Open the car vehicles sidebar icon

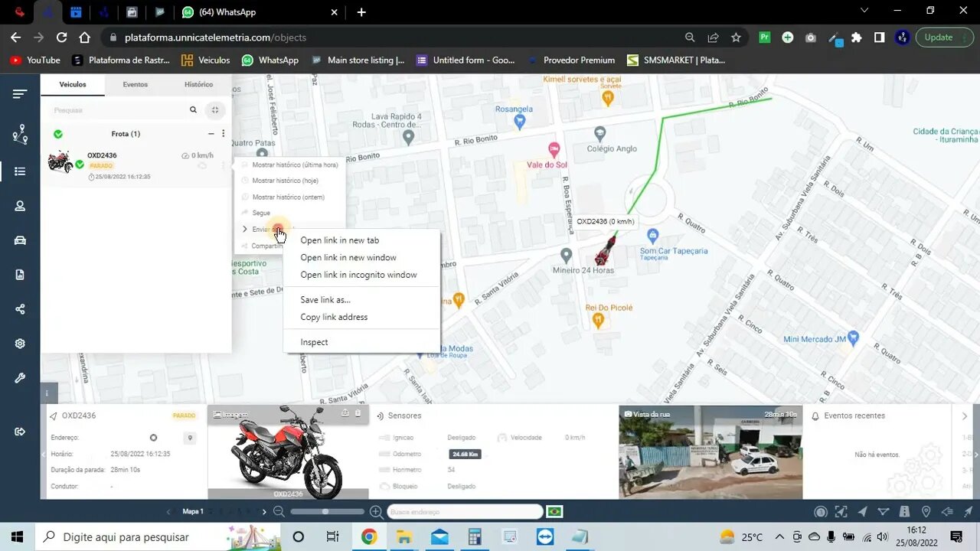[x=20, y=240]
